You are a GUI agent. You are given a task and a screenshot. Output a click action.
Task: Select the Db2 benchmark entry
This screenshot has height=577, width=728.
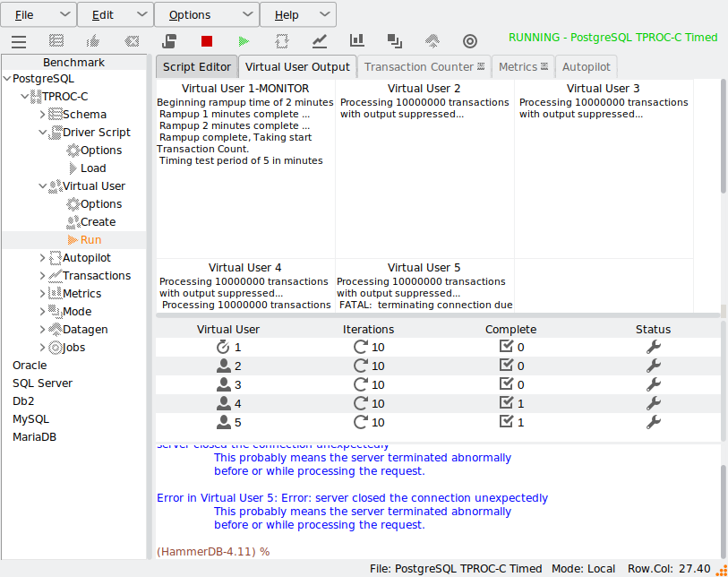pos(23,400)
